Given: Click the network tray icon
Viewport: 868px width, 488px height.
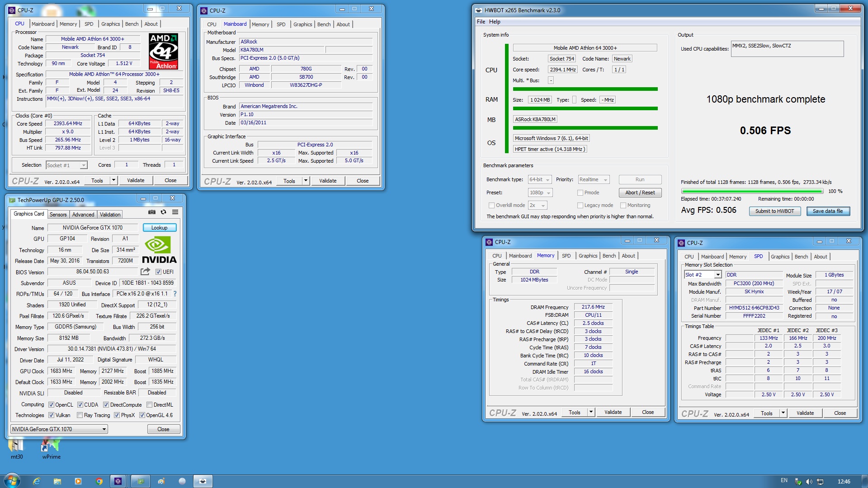Looking at the screenshot, I should [x=820, y=481].
